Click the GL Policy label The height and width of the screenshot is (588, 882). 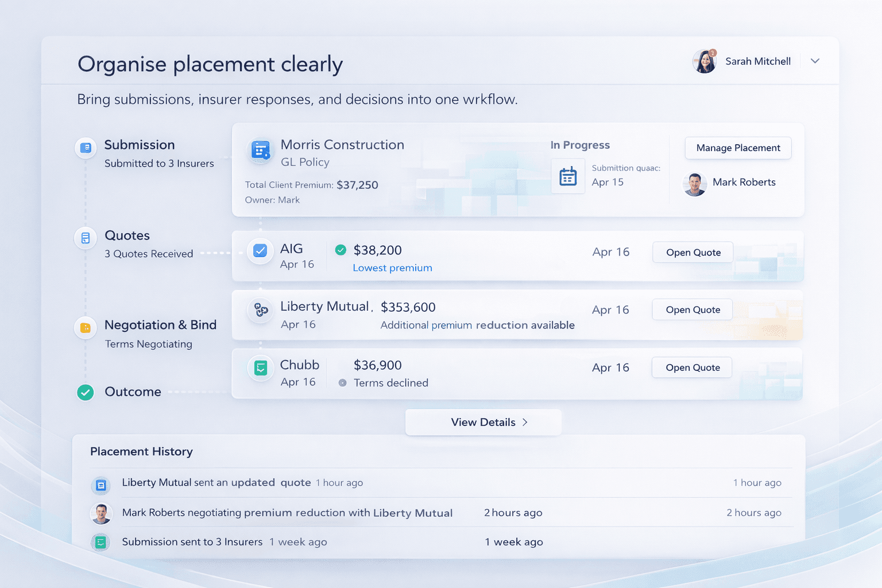coord(305,163)
